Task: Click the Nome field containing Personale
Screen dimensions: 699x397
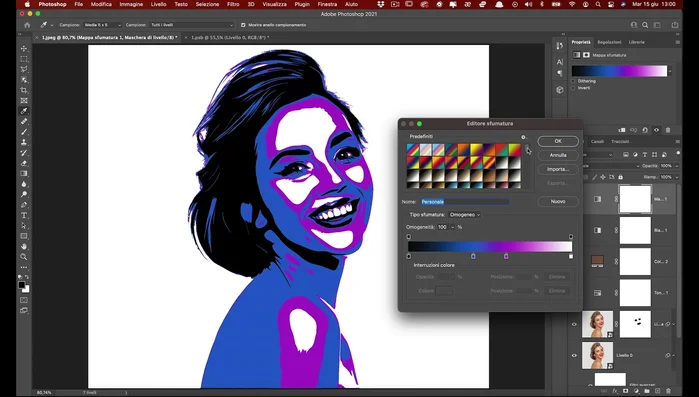Action: (465, 202)
